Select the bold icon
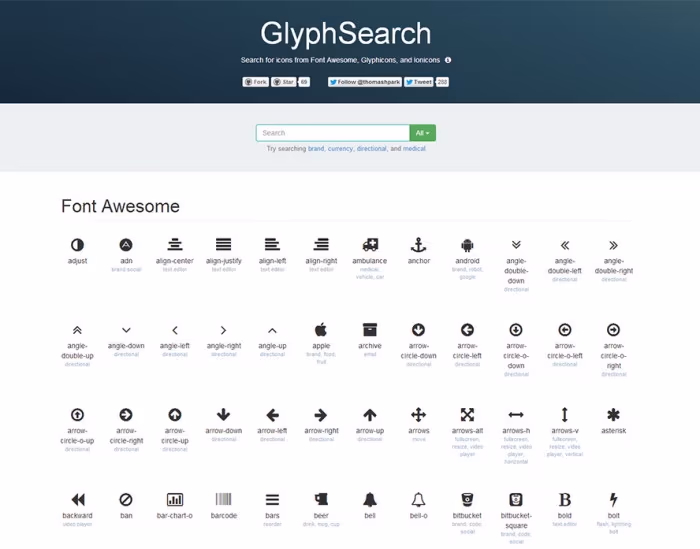The height and width of the screenshot is (549, 700). [565, 499]
